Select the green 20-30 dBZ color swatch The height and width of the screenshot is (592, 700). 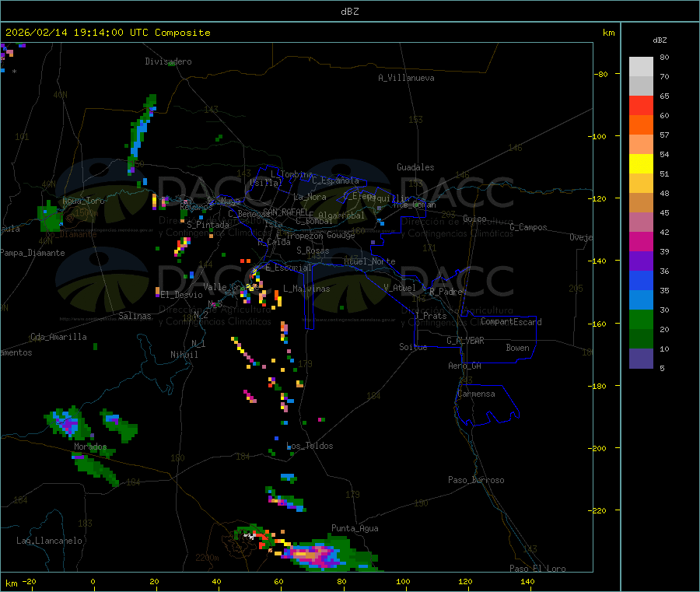pos(641,319)
